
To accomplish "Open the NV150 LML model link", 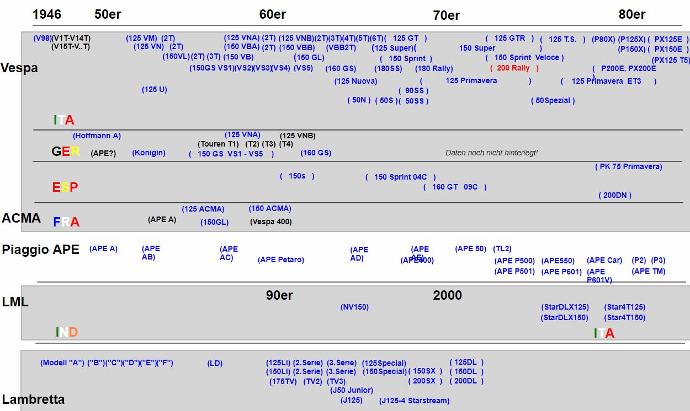I will point(355,306).
